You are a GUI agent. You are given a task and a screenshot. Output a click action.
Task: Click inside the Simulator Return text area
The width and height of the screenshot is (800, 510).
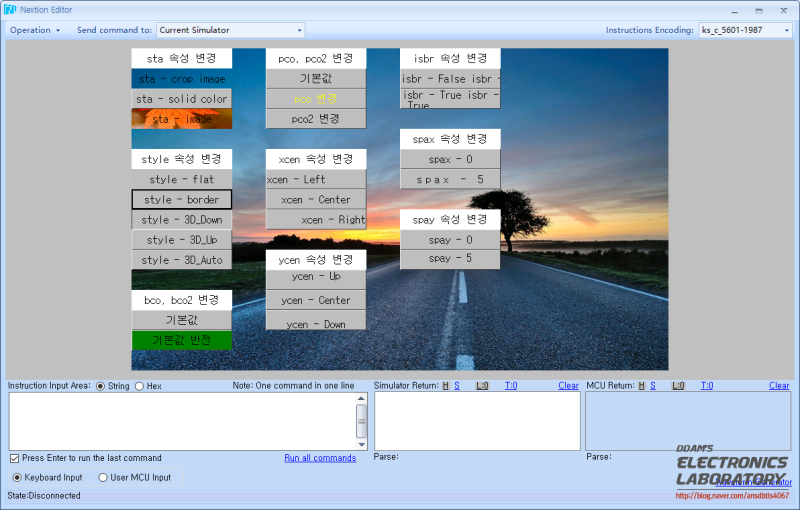click(x=477, y=421)
